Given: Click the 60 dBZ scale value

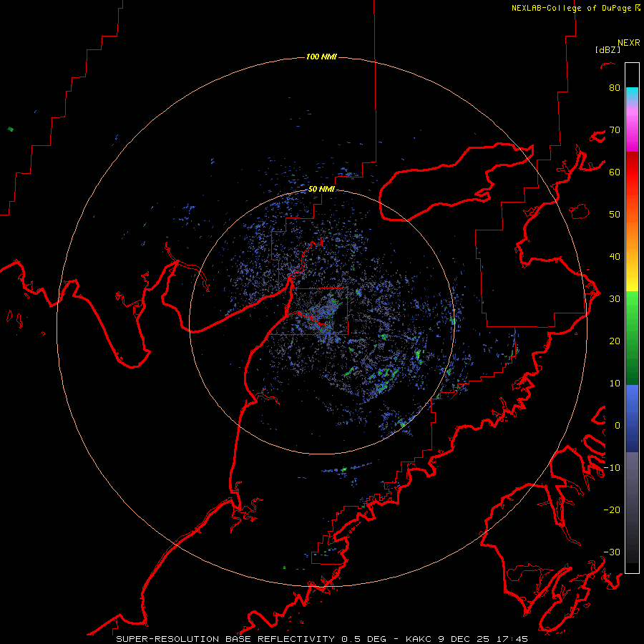Looking at the screenshot, I should point(615,172).
